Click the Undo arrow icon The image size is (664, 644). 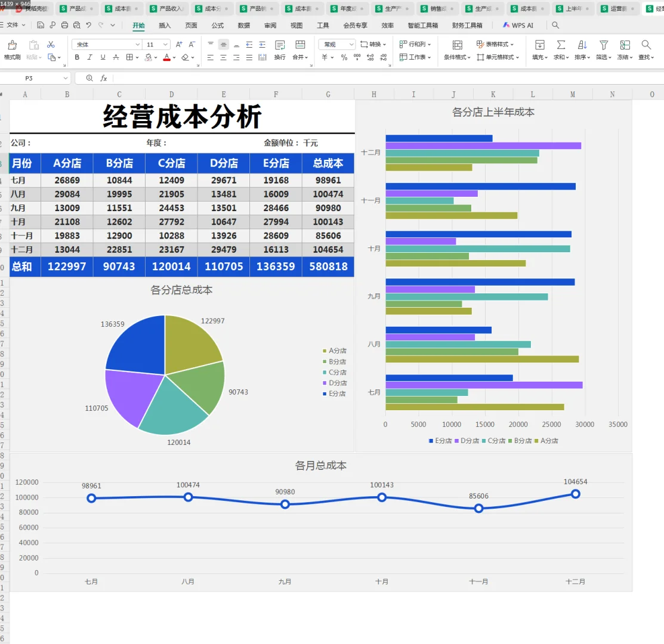88,25
